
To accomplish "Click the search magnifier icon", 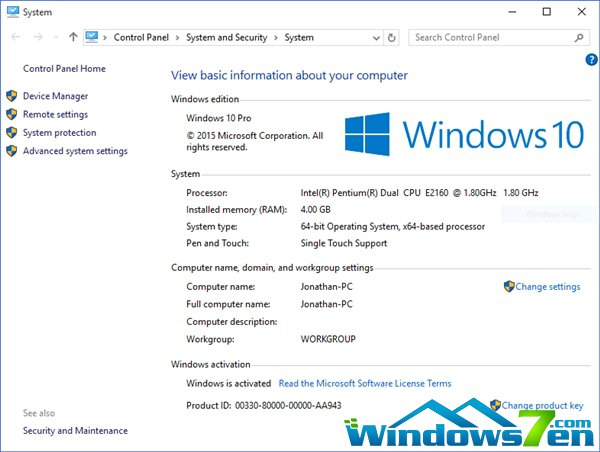I will pos(579,38).
